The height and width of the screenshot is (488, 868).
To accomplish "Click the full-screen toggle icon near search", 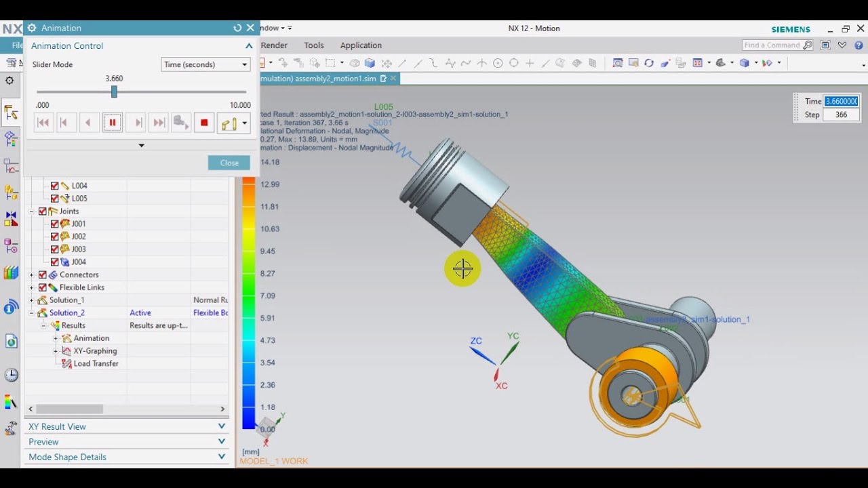I will pos(825,45).
